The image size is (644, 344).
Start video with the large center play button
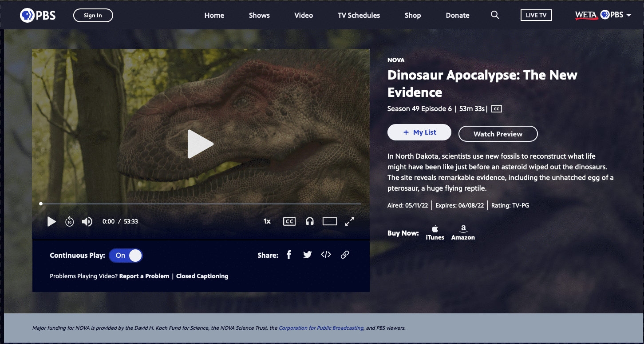click(x=200, y=144)
